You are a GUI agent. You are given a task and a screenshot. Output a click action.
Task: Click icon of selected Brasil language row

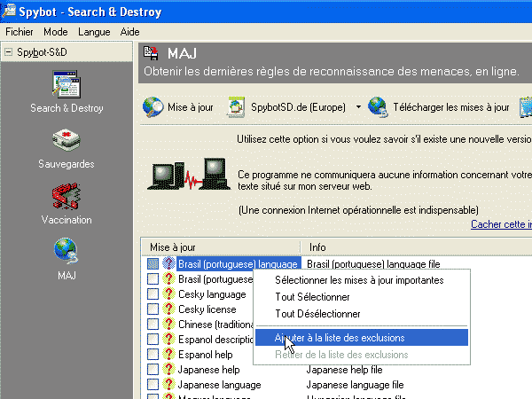click(168, 263)
